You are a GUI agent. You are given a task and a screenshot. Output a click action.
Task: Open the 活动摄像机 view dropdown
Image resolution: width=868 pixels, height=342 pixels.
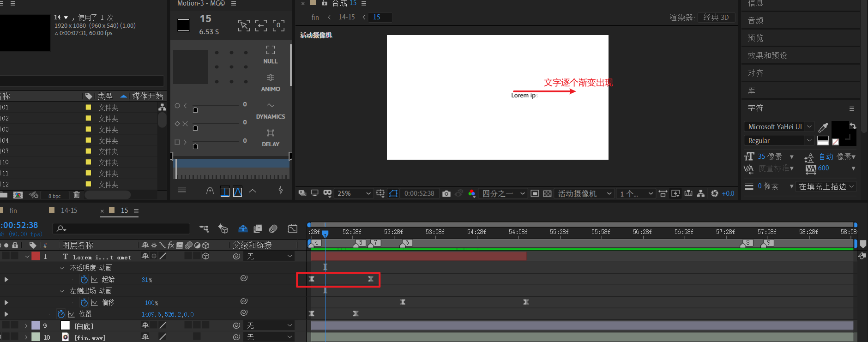pyautogui.click(x=584, y=193)
